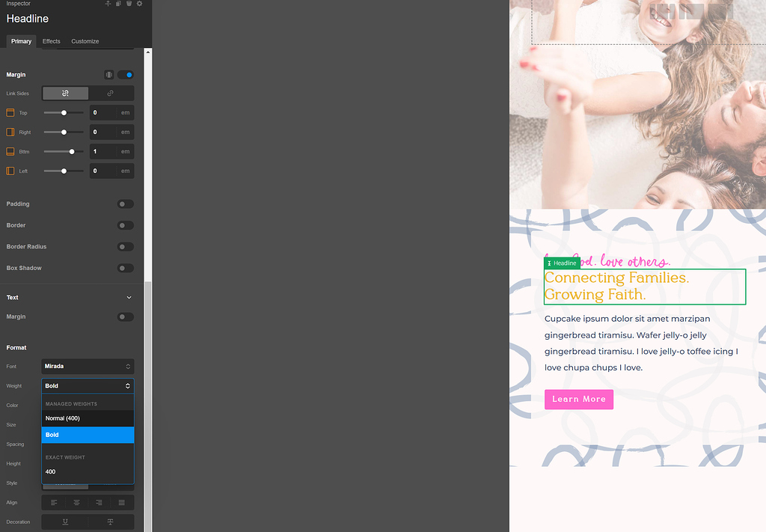The width and height of the screenshot is (766, 532).
Task: Click the pink Learn More button
Action: click(578, 400)
